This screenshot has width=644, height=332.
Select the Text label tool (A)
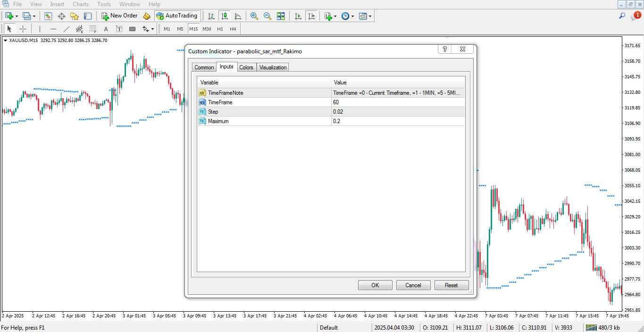point(106,29)
